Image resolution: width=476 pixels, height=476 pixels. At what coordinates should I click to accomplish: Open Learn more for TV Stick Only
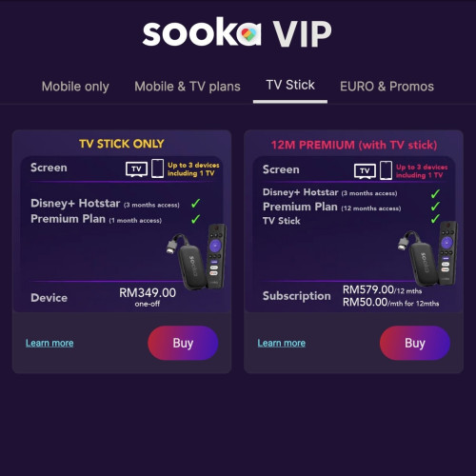pyautogui.click(x=50, y=343)
